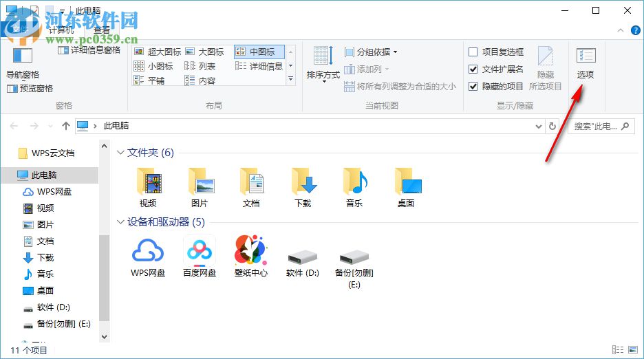Viewport: 644px width, 359px height.
Task: Select Details (详细信息) layout
Action: pos(259,66)
